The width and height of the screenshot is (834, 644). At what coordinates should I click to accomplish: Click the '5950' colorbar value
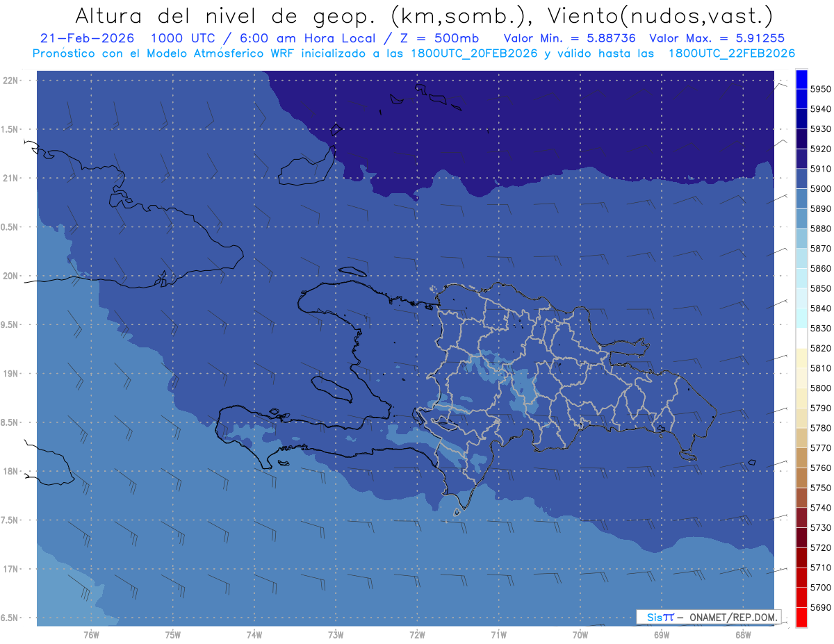pyautogui.click(x=820, y=89)
